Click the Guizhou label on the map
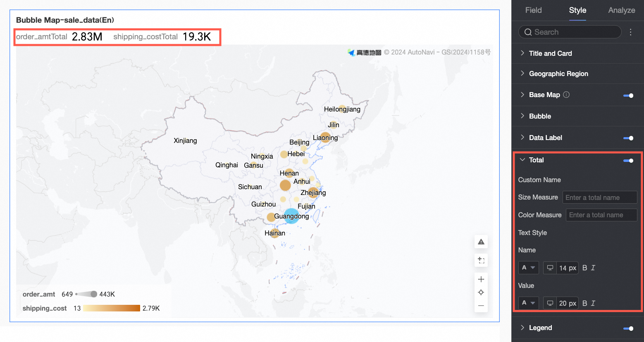The width and height of the screenshot is (644, 342). [263, 204]
